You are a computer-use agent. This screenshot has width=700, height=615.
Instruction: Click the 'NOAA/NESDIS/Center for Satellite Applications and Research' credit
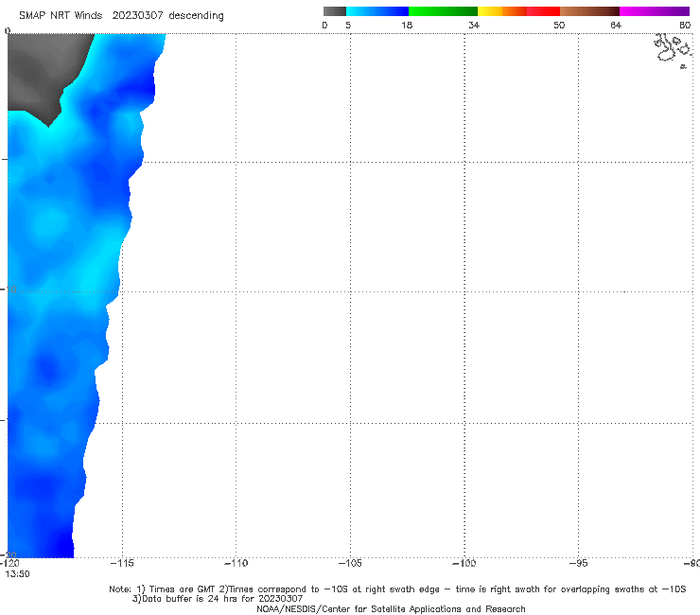click(391, 609)
